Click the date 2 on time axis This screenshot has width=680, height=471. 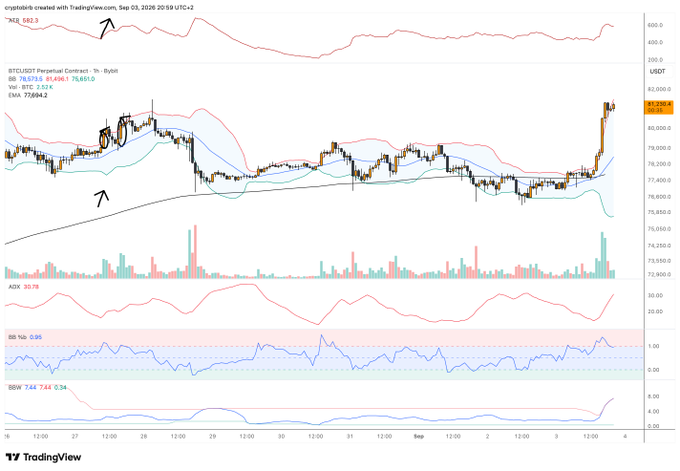(x=487, y=436)
